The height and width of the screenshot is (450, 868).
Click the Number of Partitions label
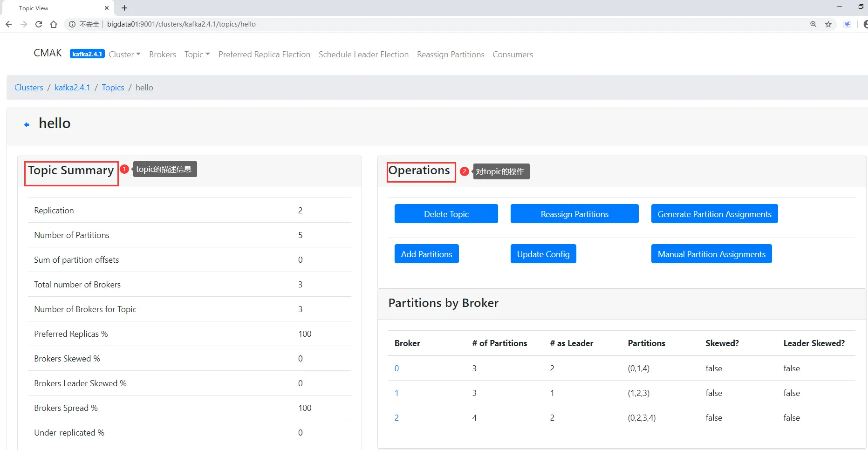pyautogui.click(x=72, y=235)
